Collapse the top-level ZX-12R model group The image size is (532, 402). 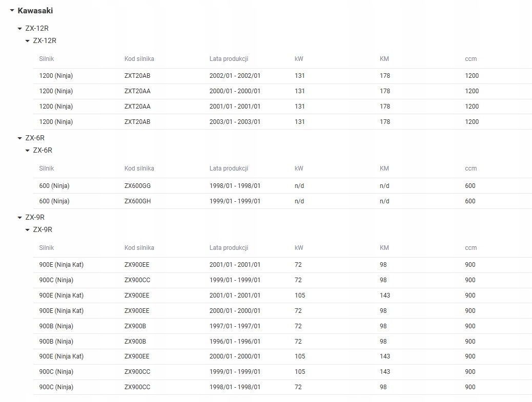(19, 29)
